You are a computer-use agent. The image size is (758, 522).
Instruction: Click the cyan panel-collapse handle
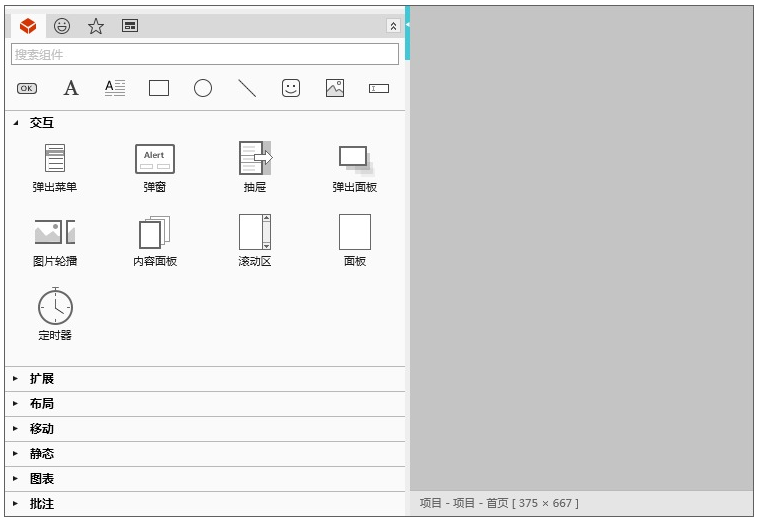coord(408,33)
